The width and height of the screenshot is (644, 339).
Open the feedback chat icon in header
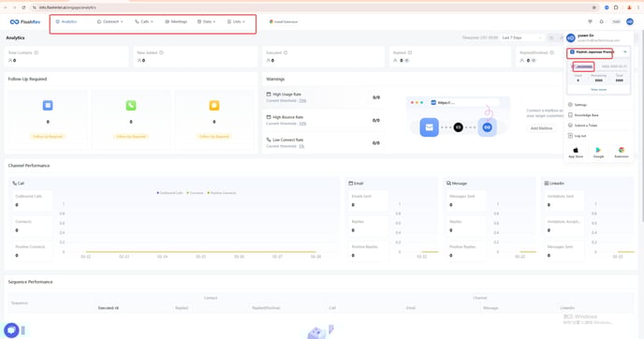pyautogui.click(x=591, y=22)
